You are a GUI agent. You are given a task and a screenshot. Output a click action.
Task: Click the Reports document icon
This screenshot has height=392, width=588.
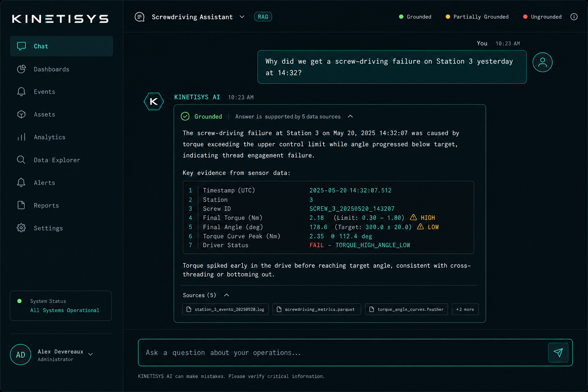tap(21, 205)
